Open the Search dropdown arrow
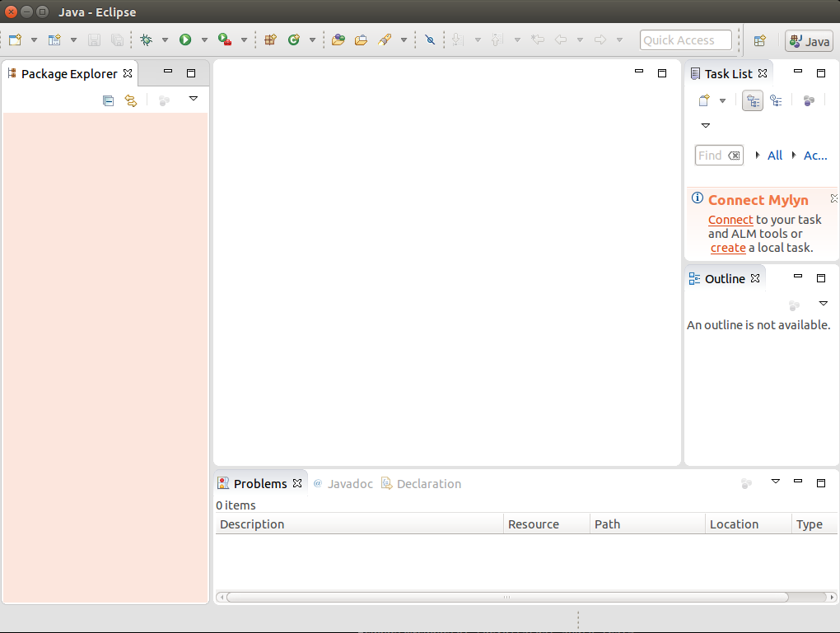 click(404, 40)
